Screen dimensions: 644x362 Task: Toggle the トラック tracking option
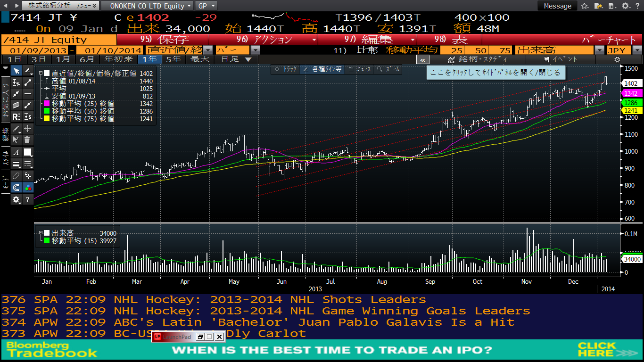coord(286,69)
